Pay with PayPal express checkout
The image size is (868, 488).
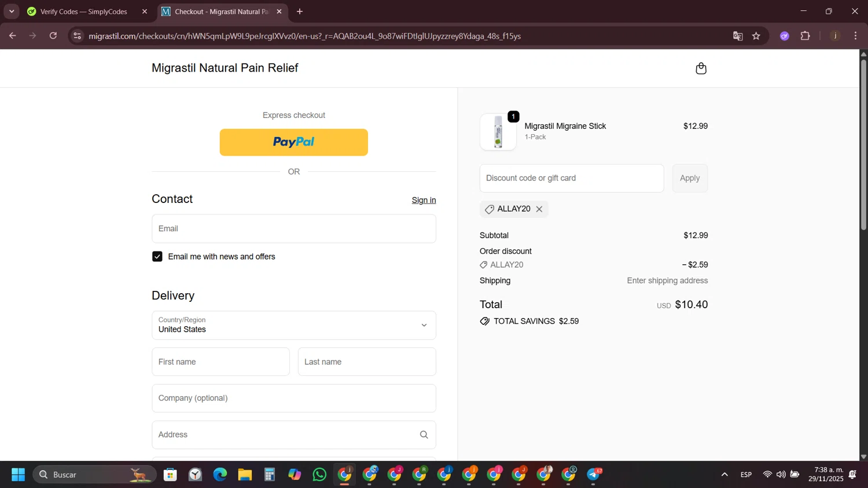click(x=293, y=142)
